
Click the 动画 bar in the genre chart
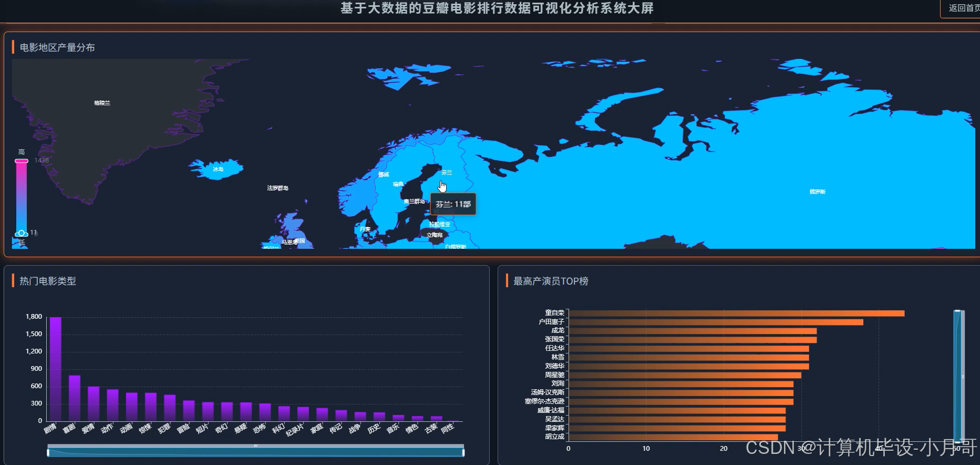pyautogui.click(x=131, y=407)
